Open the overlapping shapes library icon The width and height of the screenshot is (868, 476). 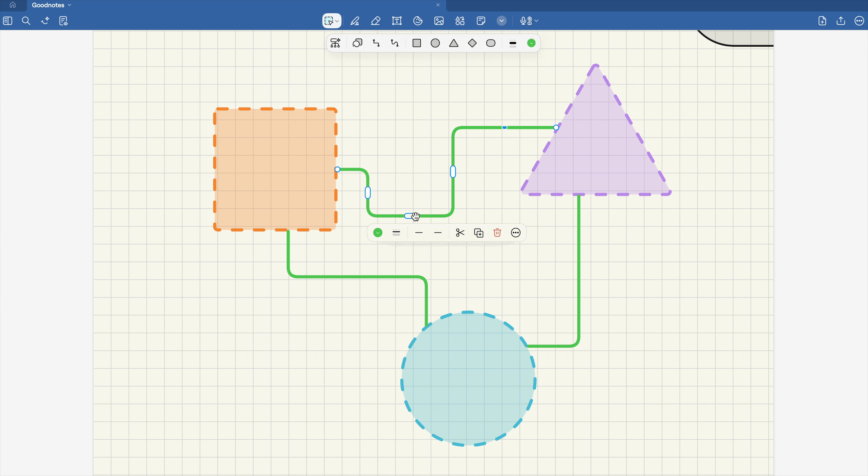pyautogui.click(x=357, y=43)
